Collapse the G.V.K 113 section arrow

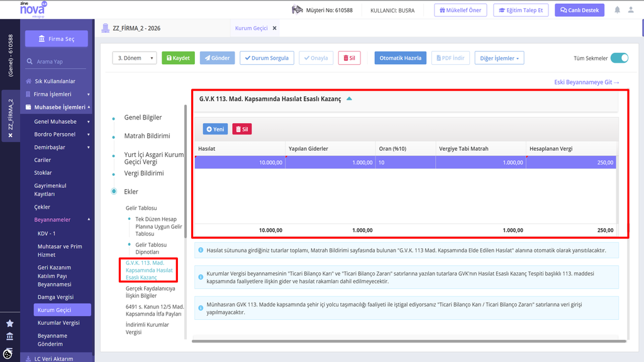(349, 99)
